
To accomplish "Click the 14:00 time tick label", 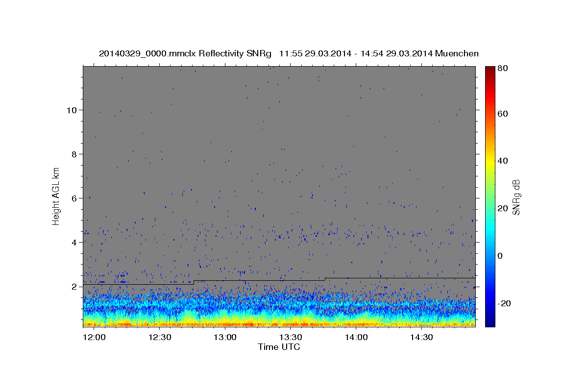I will coord(356,337).
